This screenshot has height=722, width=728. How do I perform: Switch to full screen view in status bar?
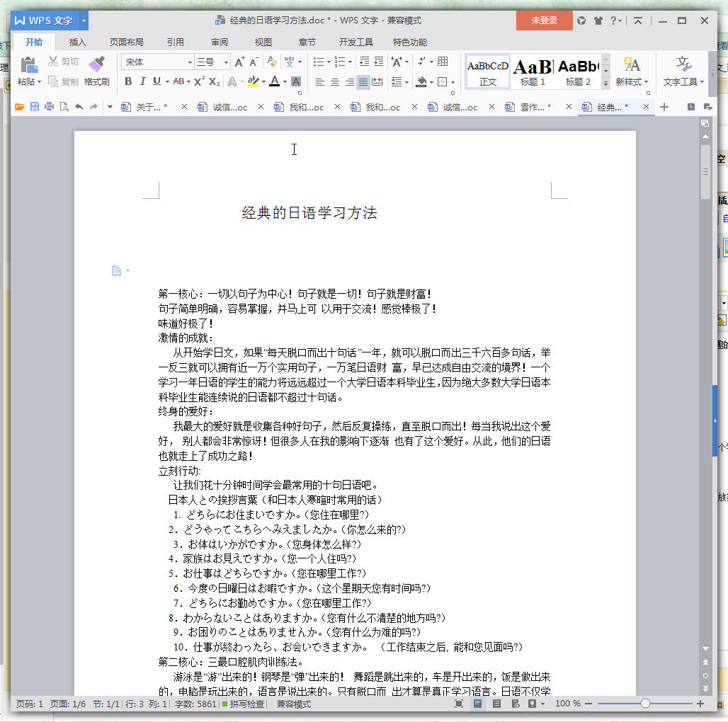[x=459, y=704]
